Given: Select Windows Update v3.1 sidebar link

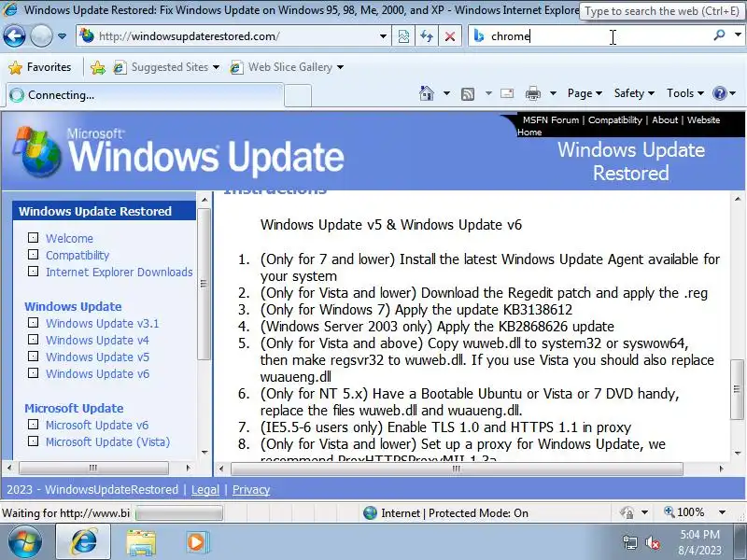Looking at the screenshot, I should pyautogui.click(x=103, y=323).
